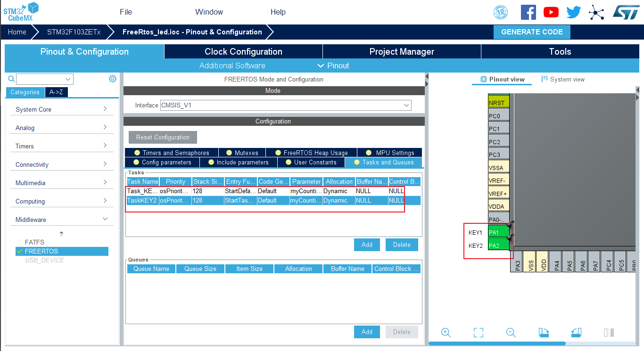This screenshot has width=644, height=351.
Task: Select the zoom out magnifier icon
Action: 511,332
